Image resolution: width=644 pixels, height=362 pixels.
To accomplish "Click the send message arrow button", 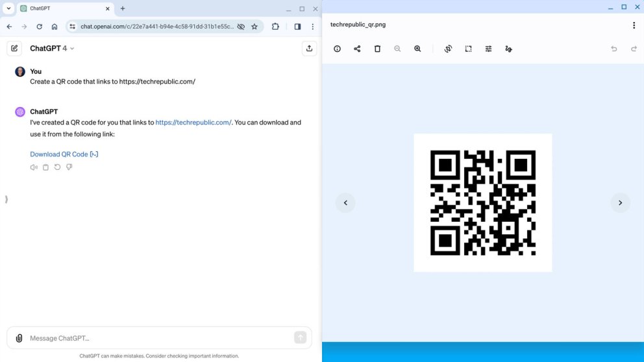I will click(x=300, y=337).
